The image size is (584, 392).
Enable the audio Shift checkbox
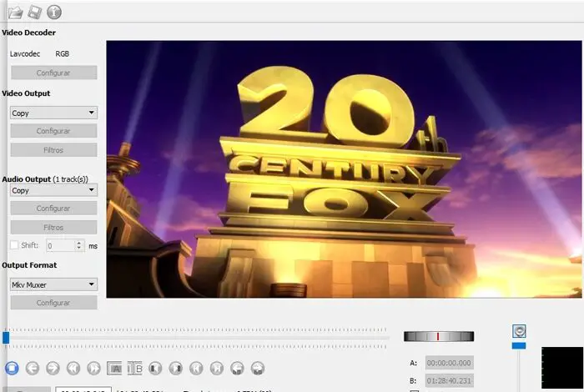click(x=14, y=245)
